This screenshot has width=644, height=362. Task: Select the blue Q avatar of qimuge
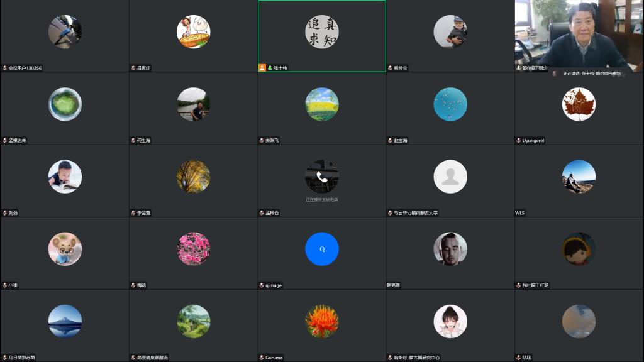click(322, 249)
